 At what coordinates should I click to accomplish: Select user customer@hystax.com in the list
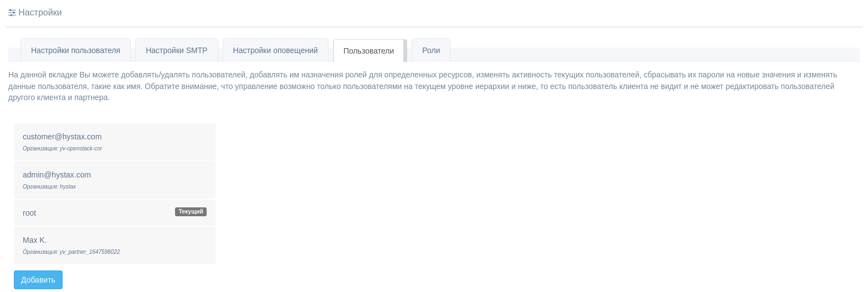[x=62, y=137]
